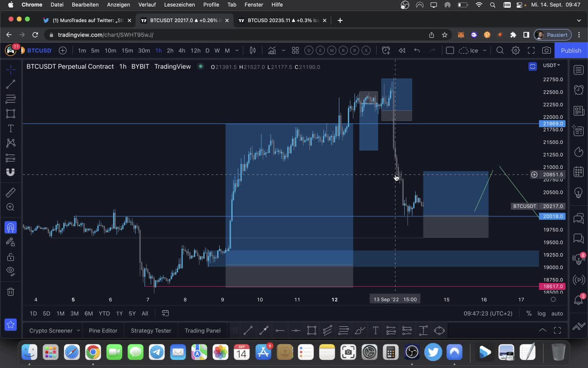The width and height of the screenshot is (588, 368).
Task: Click the 21869.0 blue price label
Action: 552,123
